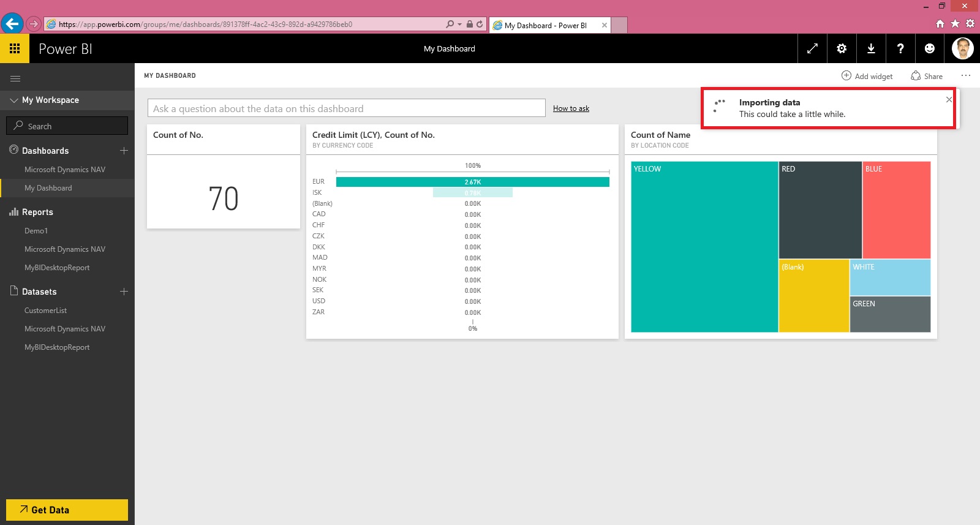The image size is (980, 525).
Task: Select the YELLOW treemap block
Action: 704,247
